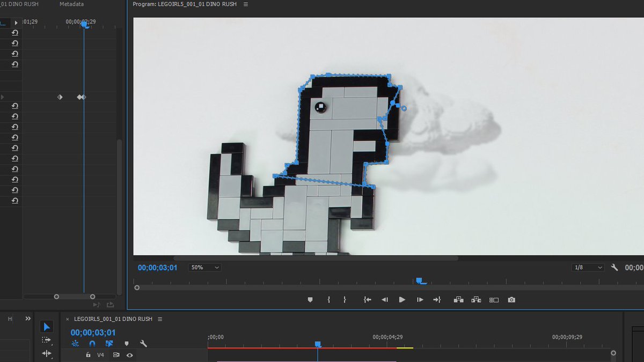Toggle Linked Selection in timeline
The width and height of the screenshot is (644, 362).
pos(109,344)
